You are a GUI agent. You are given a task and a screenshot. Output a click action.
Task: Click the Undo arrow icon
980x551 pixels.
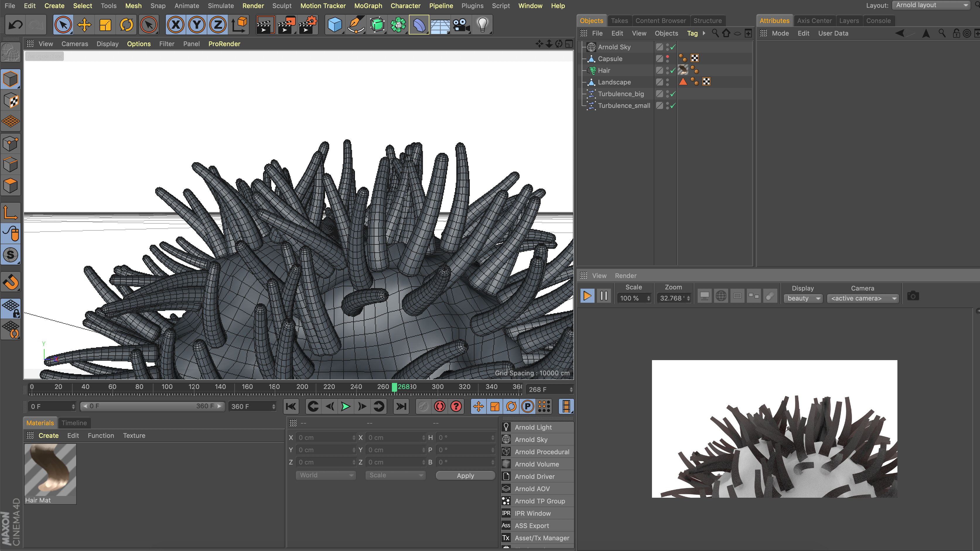[16, 25]
